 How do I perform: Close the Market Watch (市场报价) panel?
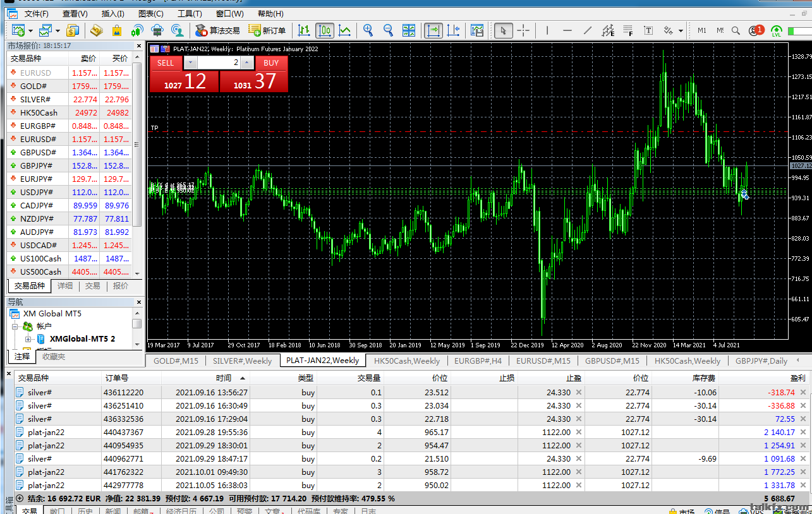pos(138,45)
